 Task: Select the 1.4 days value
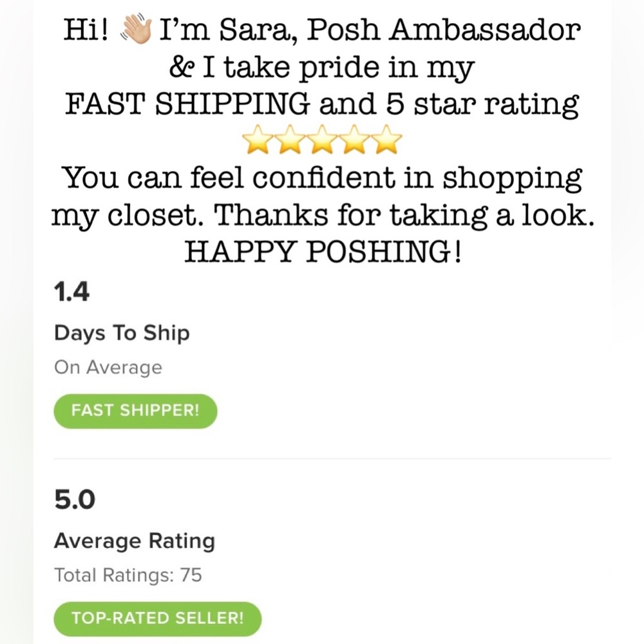71,292
